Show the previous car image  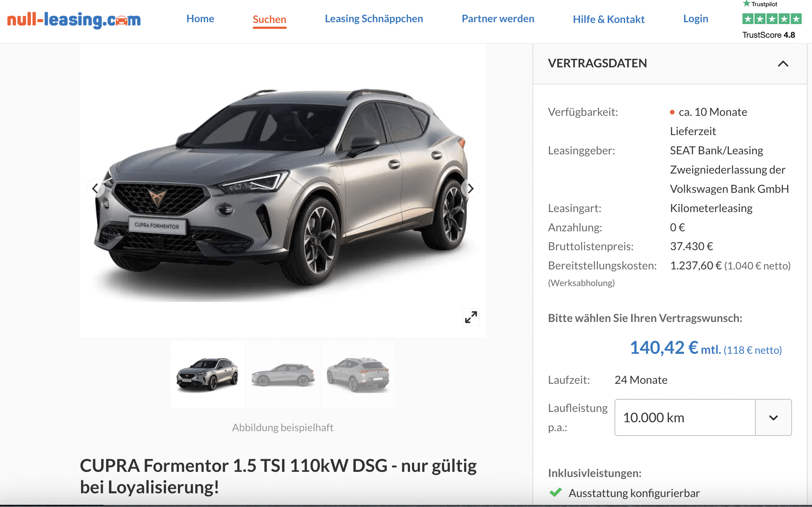coord(95,189)
